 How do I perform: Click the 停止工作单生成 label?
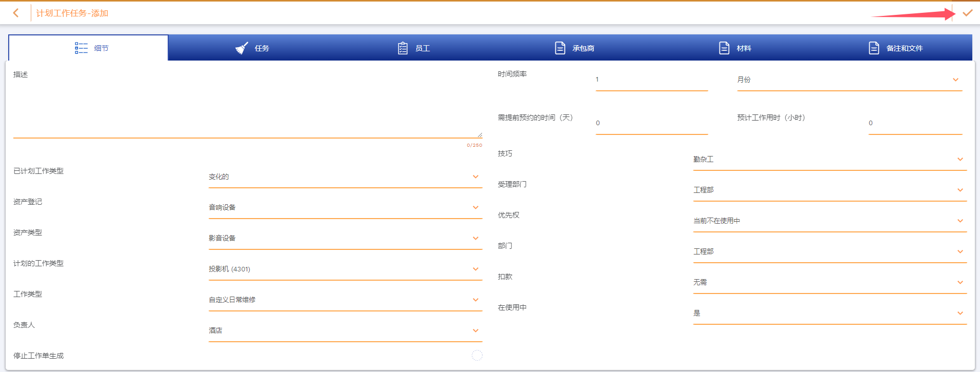pos(38,356)
